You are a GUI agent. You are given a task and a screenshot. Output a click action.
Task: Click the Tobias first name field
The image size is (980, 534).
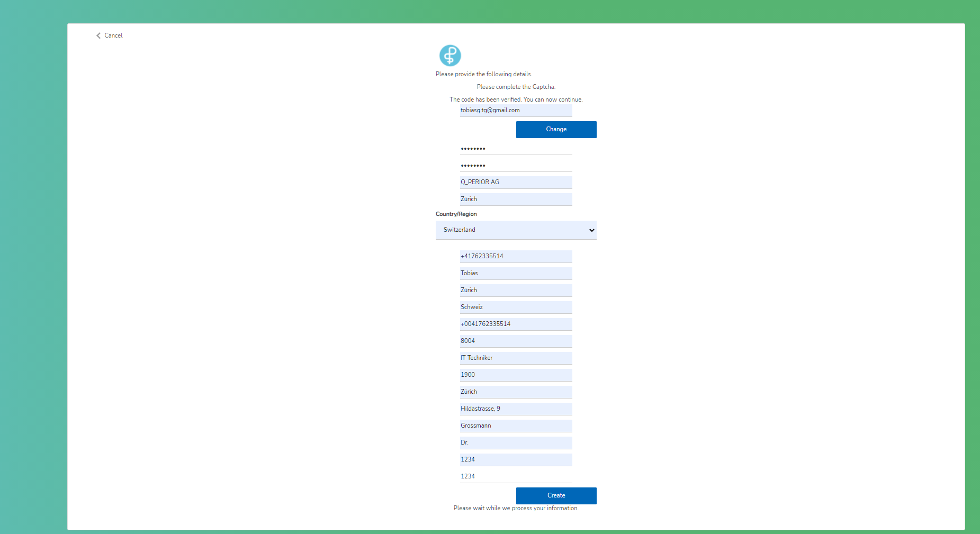click(x=516, y=274)
